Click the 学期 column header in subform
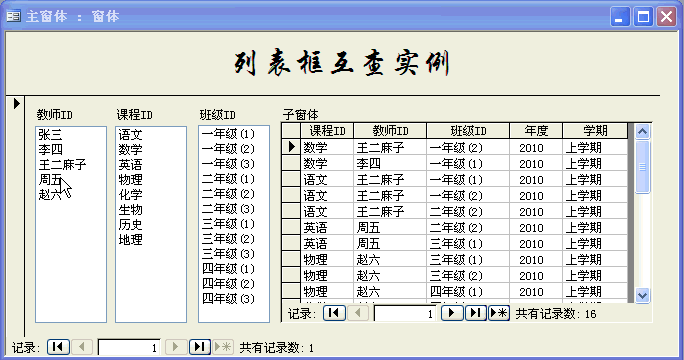The width and height of the screenshot is (684, 360). pos(595,130)
